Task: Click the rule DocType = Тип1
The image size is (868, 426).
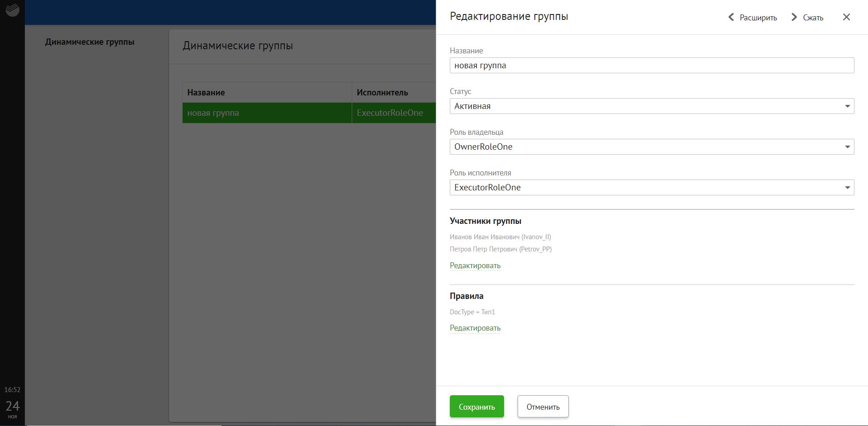Action: coord(472,312)
